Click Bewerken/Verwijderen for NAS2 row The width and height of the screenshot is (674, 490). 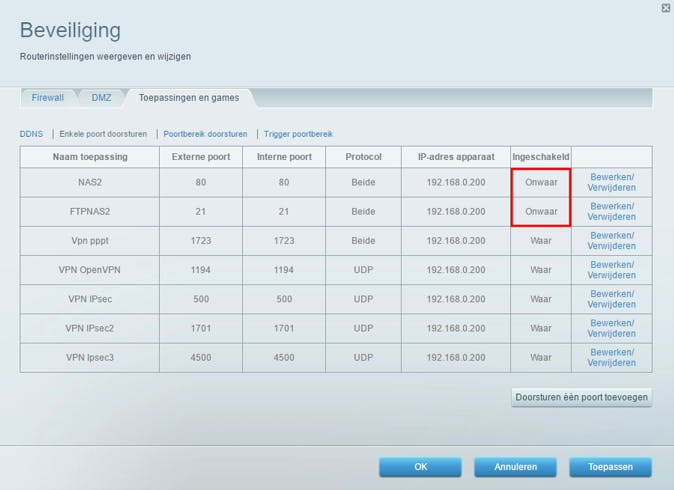(612, 182)
